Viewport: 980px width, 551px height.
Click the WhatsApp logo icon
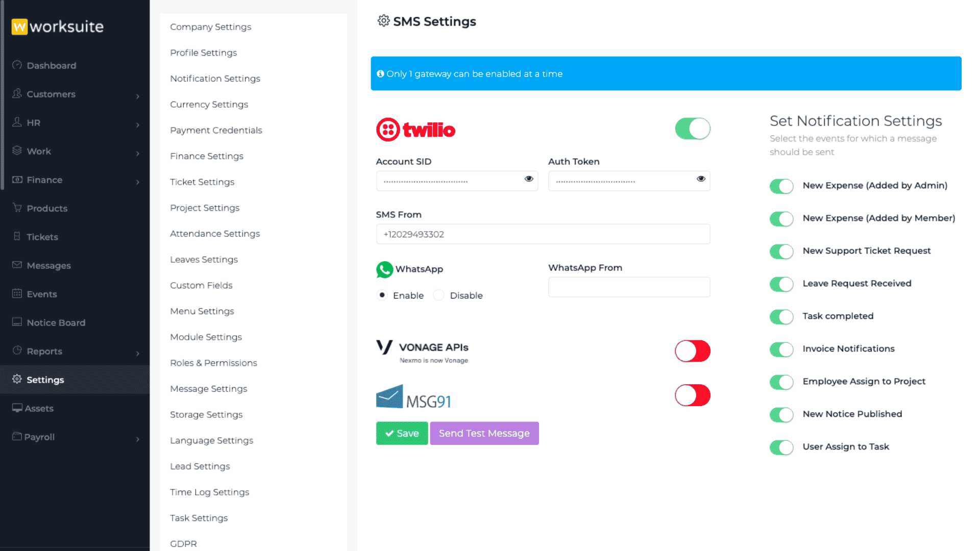point(384,269)
